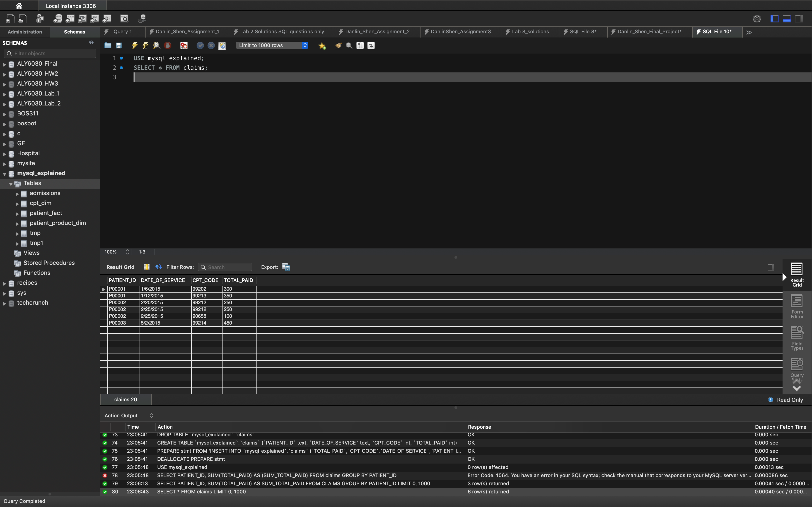Image resolution: width=812 pixels, height=507 pixels.
Task: Add query to favorites star icon
Action: point(322,45)
